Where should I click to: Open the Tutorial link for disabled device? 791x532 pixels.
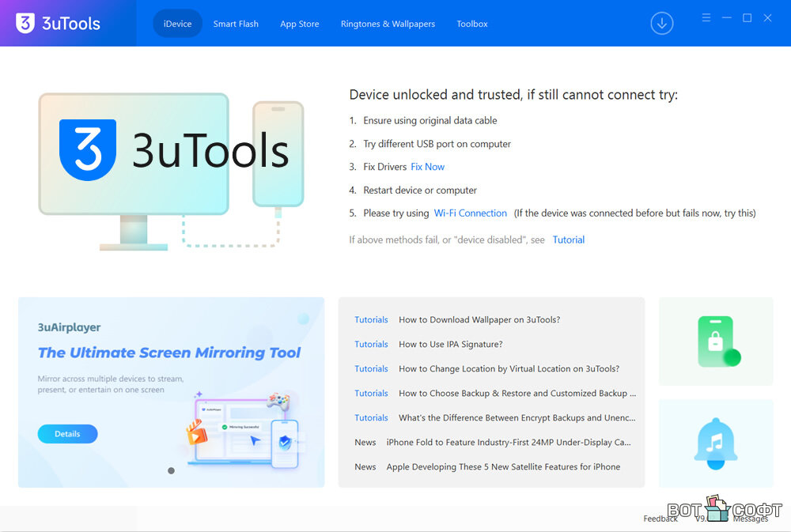click(568, 240)
